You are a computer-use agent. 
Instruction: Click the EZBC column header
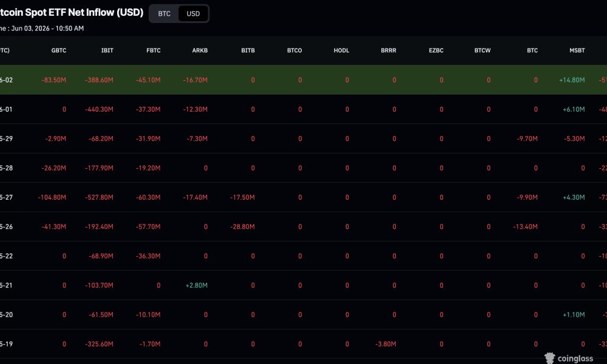(x=436, y=50)
